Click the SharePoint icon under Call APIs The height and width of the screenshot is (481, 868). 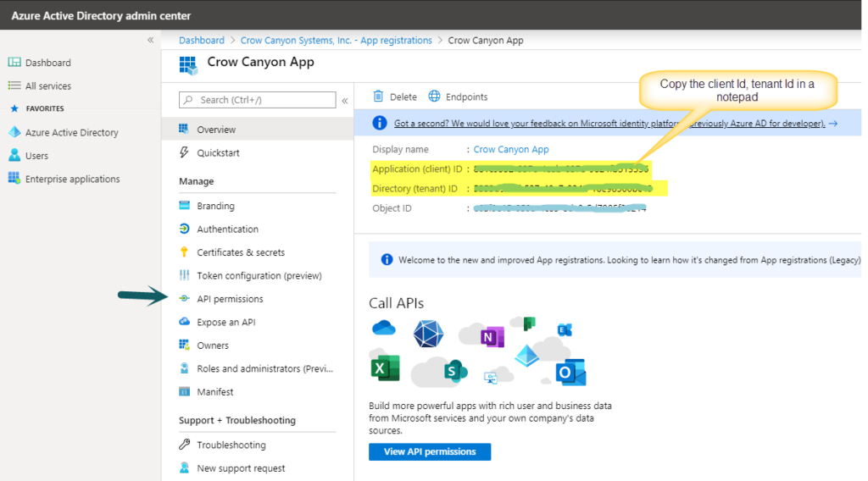pyautogui.click(x=456, y=370)
